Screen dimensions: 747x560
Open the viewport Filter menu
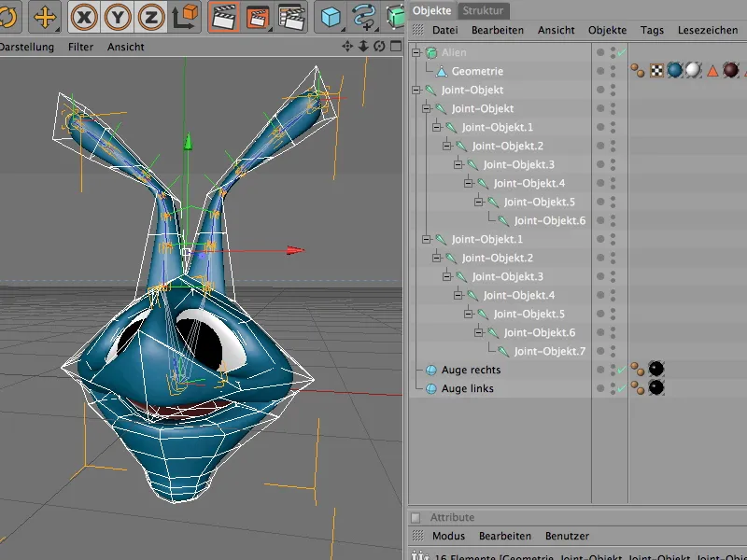80,47
